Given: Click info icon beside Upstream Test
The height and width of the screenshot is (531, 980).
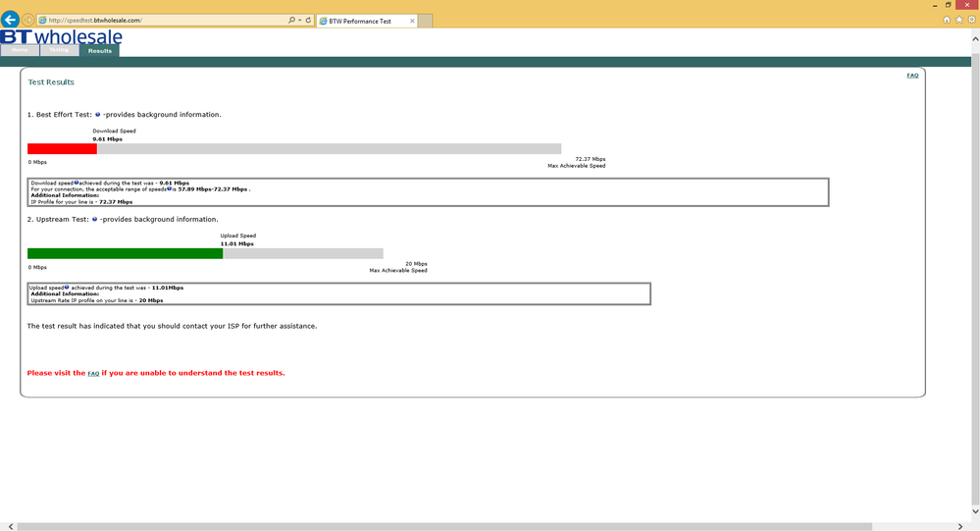Looking at the screenshot, I should (95, 220).
